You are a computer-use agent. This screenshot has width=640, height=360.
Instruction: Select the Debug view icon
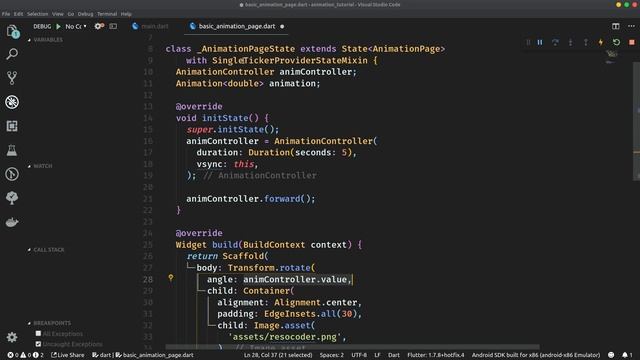pyautogui.click(x=12, y=102)
